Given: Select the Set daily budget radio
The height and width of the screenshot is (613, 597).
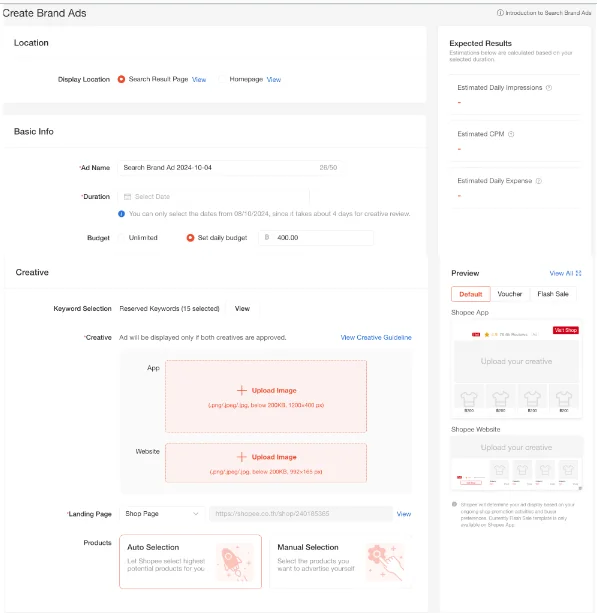Looking at the screenshot, I should pyautogui.click(x=190, y=238).
